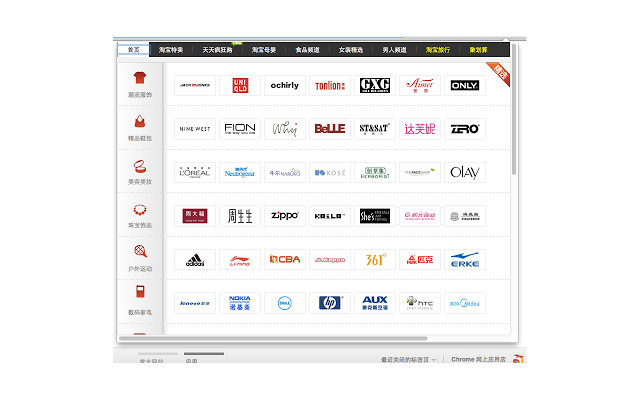
Task: Open the 淘宝特卖 tab
Action: pyautogui.click(x=171, y=50)
